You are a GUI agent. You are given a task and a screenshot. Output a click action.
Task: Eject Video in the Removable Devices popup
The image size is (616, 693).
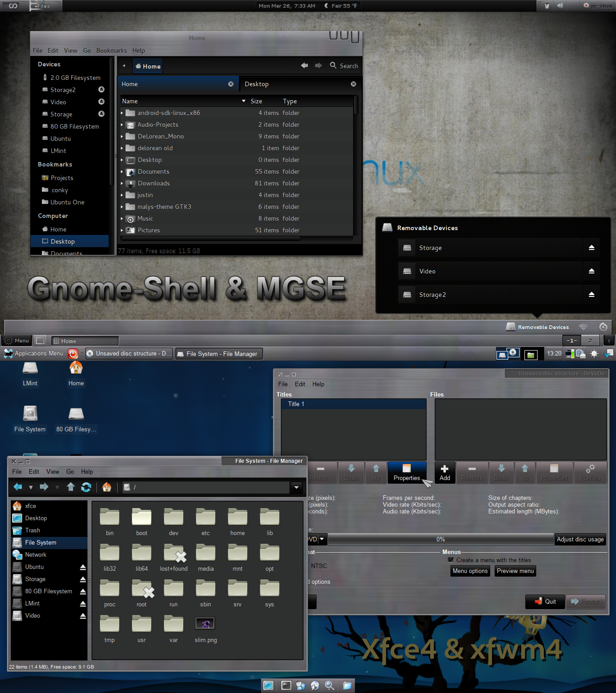(592, 271)
